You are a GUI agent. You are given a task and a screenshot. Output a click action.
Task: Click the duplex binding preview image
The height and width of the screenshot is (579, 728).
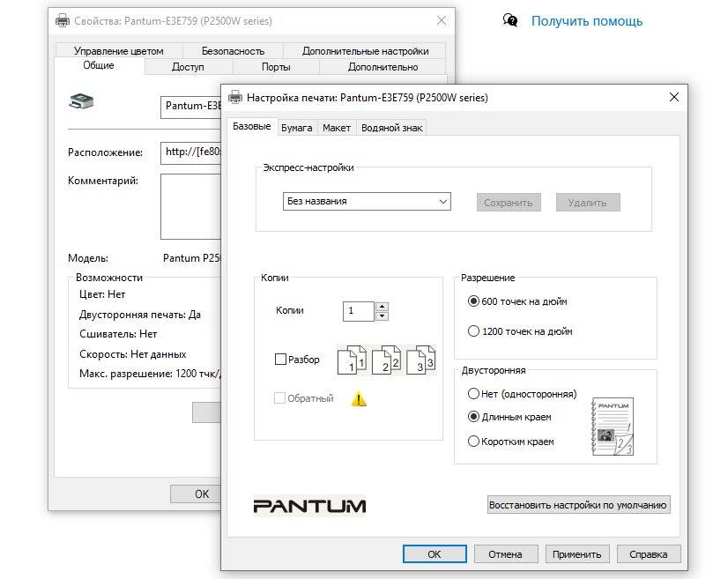coord(613,427)
